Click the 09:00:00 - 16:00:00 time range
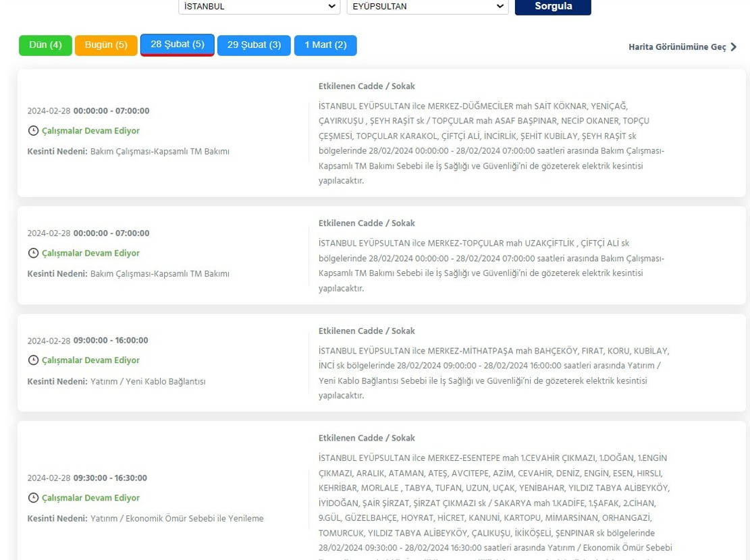This screenshot has width=750, height=560. click(111, 341)
